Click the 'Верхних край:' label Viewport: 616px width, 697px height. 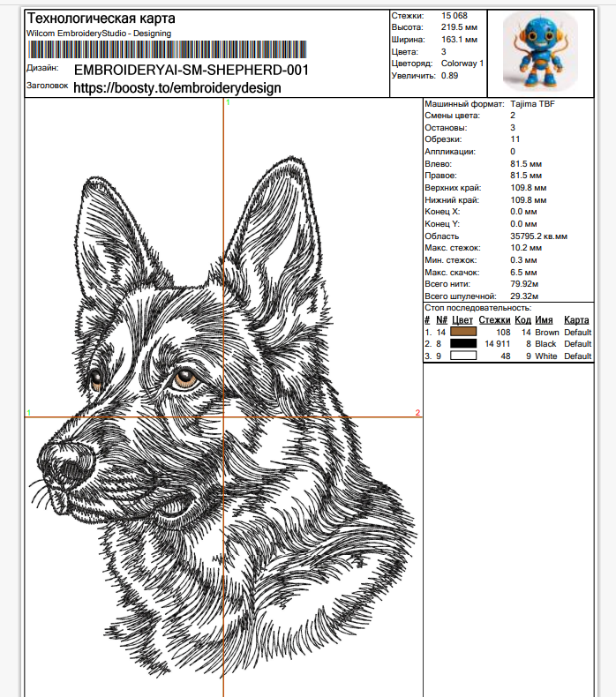[x=453, y=188]
